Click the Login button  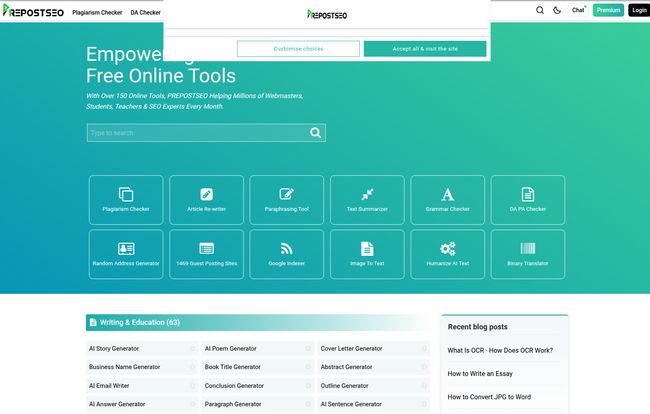639,10
